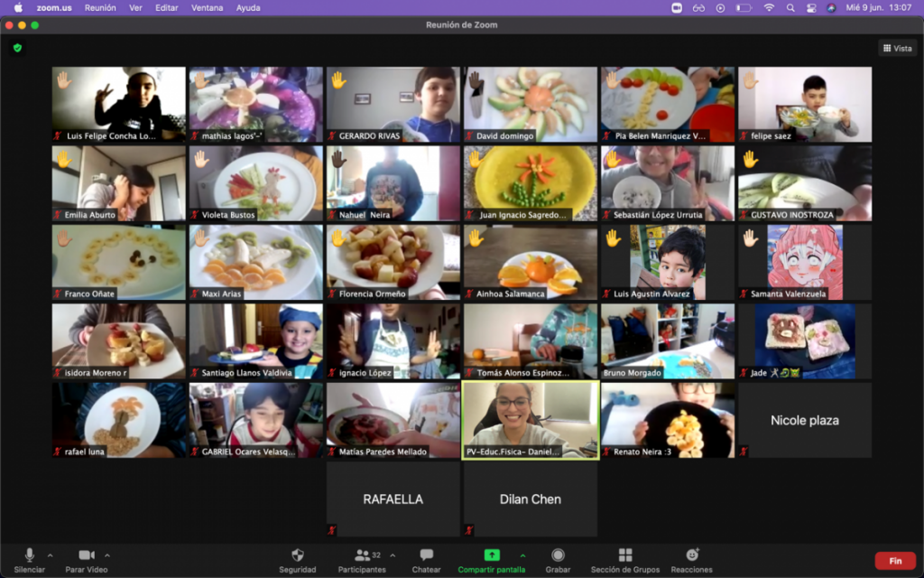Open the Reacciones emoji menu

pos(691,555)
